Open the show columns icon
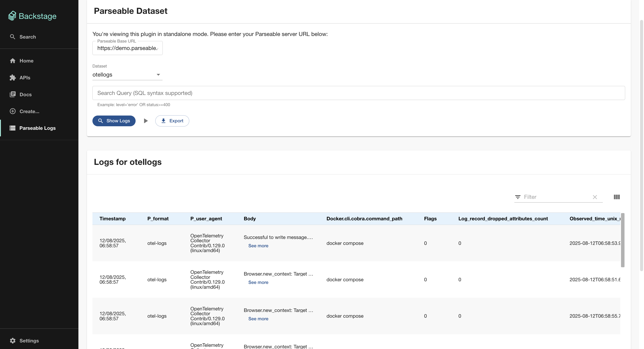The image size is (644, 349). [617, 197]
